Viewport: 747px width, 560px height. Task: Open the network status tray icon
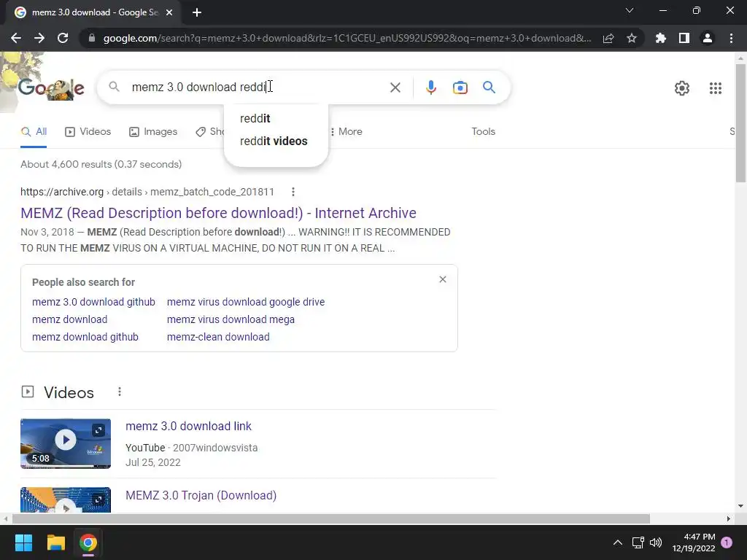pos(638,542)
